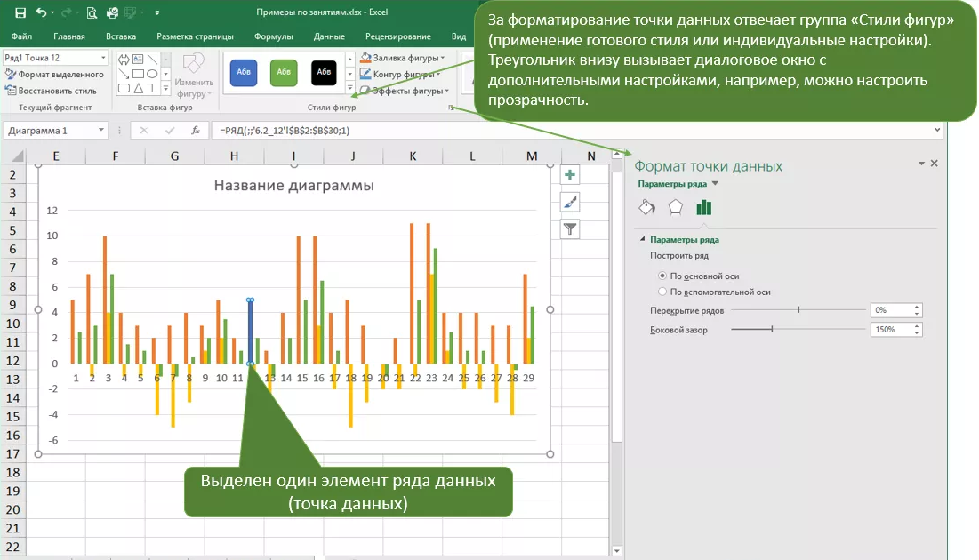Open the undo history dropdown arrow
979x560 pixels.
point(52,12)
